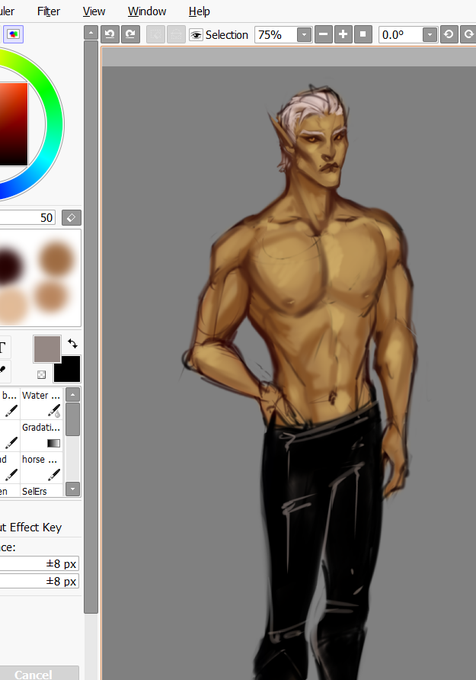Click the tool list scroll-down arrow
Viewport: 476px width, 680px height.
click(73, 489)
